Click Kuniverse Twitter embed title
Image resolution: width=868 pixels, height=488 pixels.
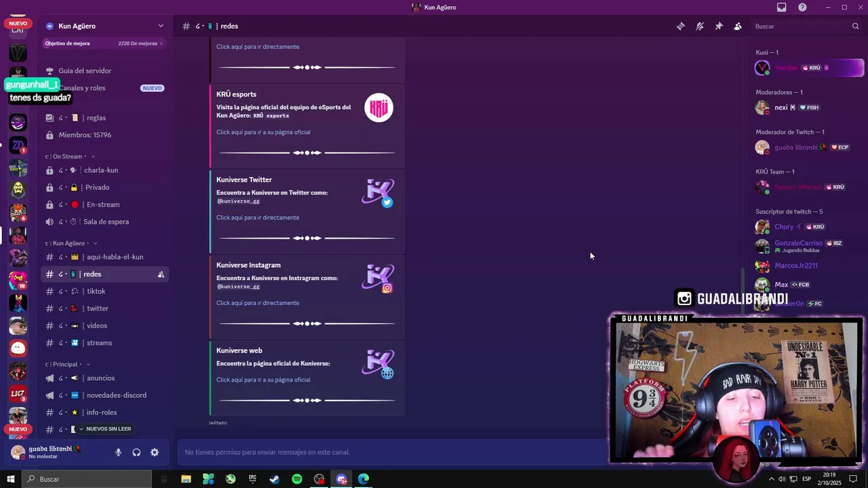(x=244, y=180)
